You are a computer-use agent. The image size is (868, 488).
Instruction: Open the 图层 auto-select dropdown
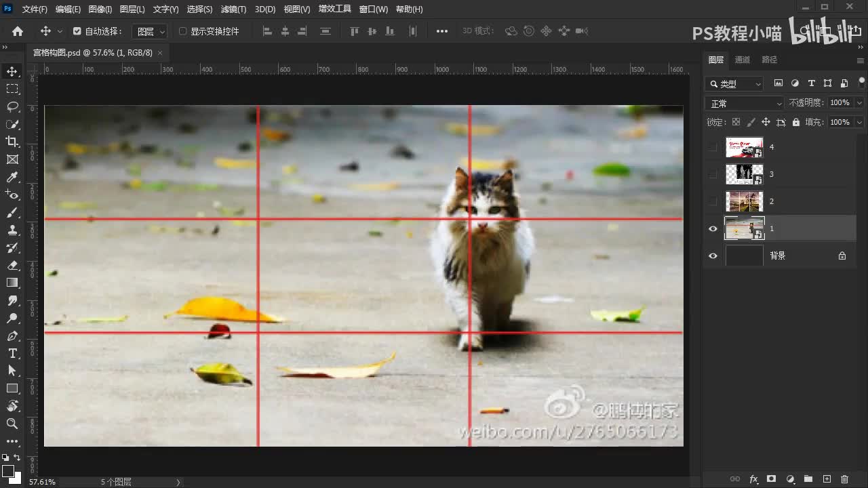[150, 31]
